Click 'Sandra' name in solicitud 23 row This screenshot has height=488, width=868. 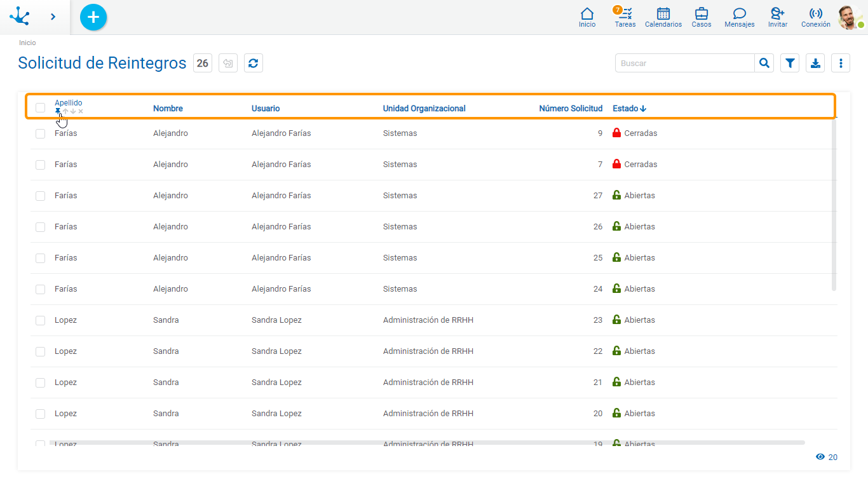(x=166, y=320)
